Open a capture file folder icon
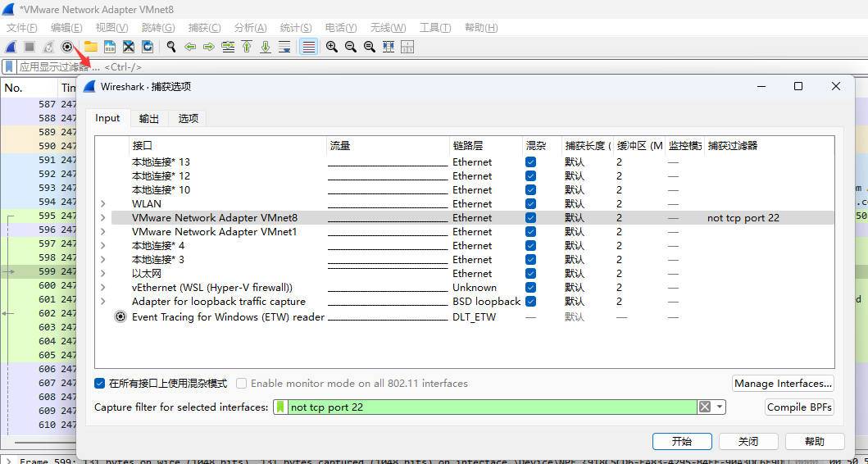868x464 pixels. coord(90,47)
